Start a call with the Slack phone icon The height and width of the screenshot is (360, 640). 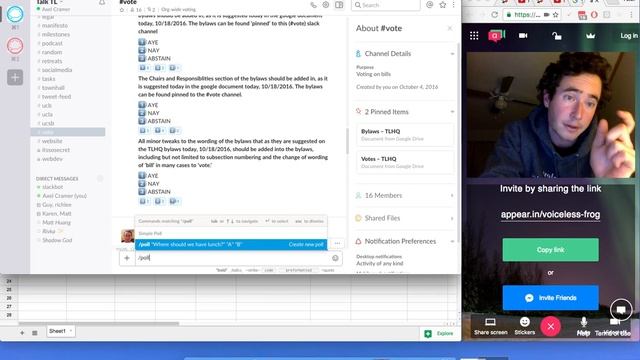click(x=313, y=5)
